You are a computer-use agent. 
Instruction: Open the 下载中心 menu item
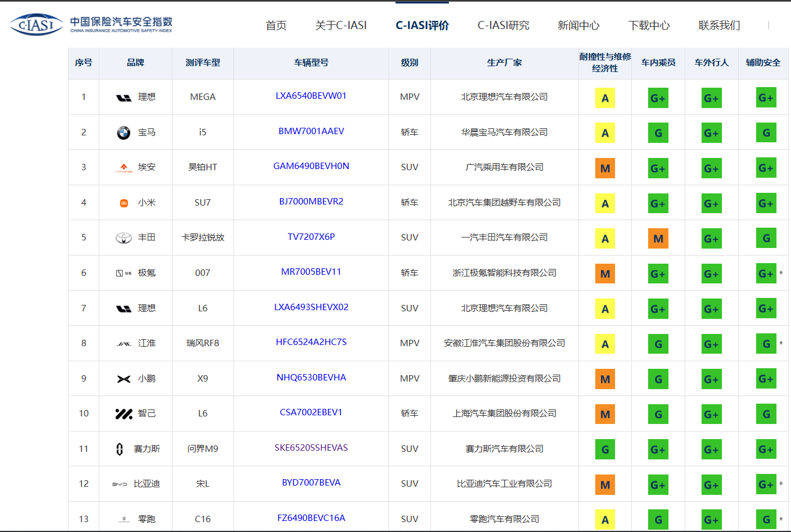pos(649,26)
